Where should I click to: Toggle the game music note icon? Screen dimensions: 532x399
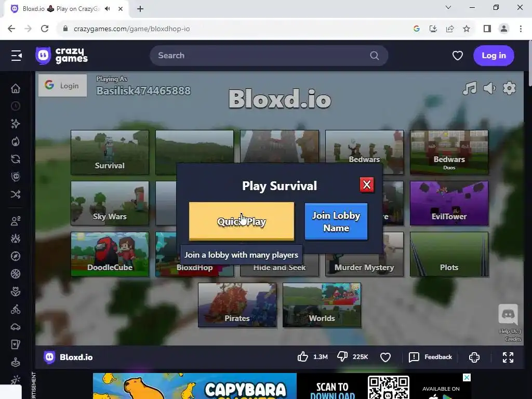(470, 88)
